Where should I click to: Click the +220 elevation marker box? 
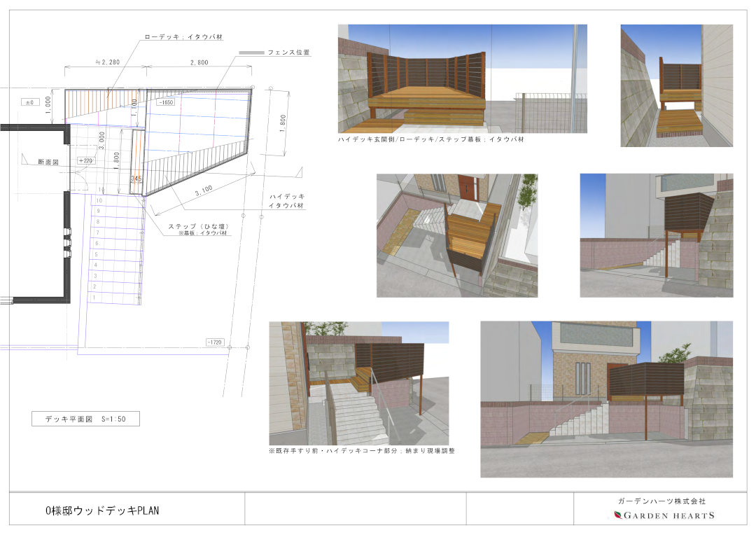tap(86, 160)
